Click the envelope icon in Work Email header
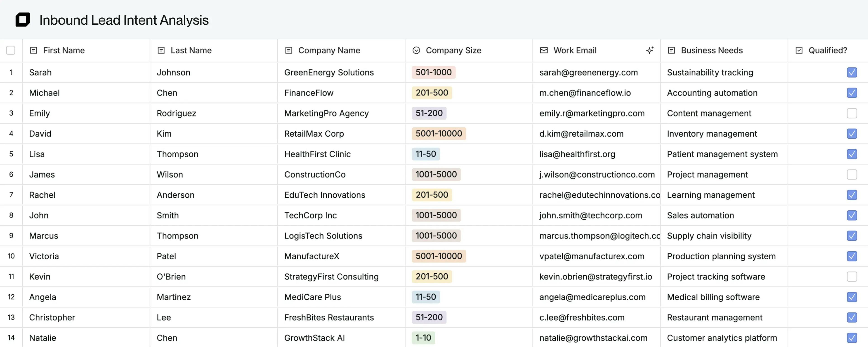The width and height of the screenshot is (868, 348). (x=543, y=50)
